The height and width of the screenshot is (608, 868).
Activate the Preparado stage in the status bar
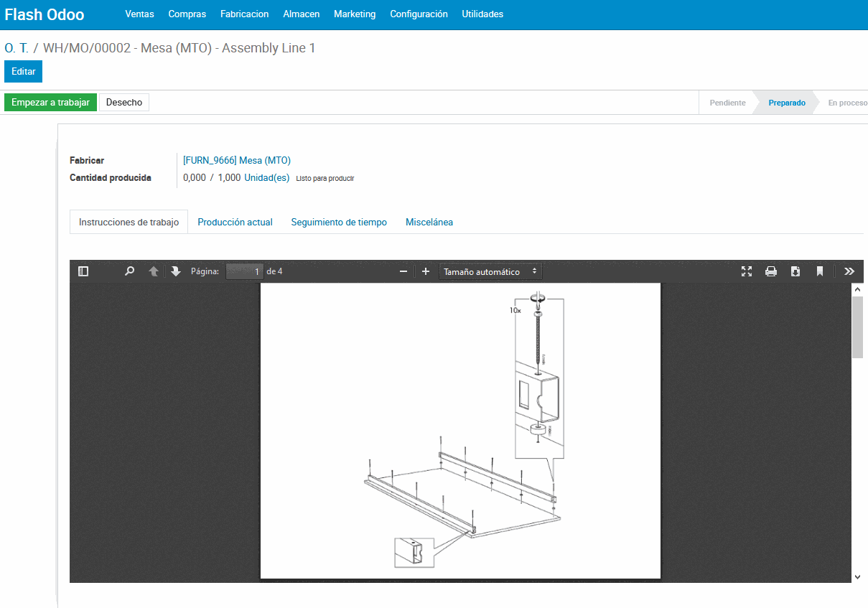[x=787, y=103]
